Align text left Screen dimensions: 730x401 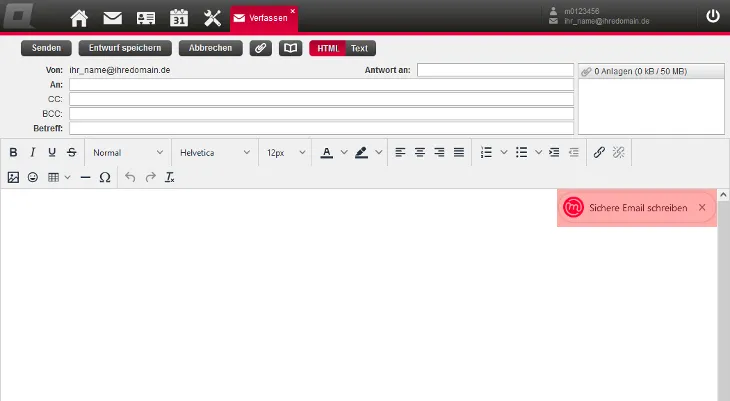[400, 152]
